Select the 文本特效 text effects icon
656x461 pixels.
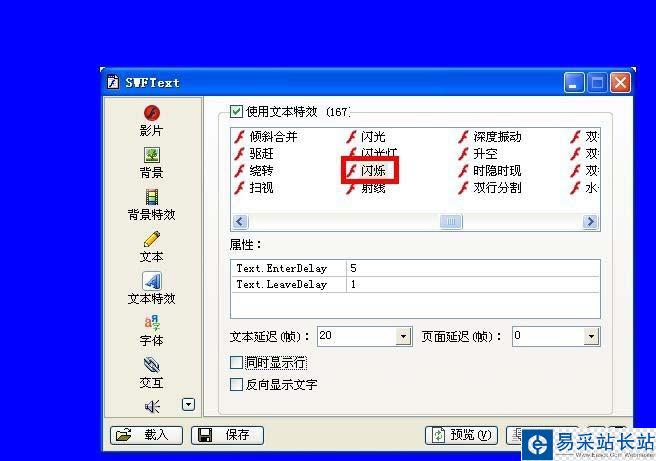152,282
